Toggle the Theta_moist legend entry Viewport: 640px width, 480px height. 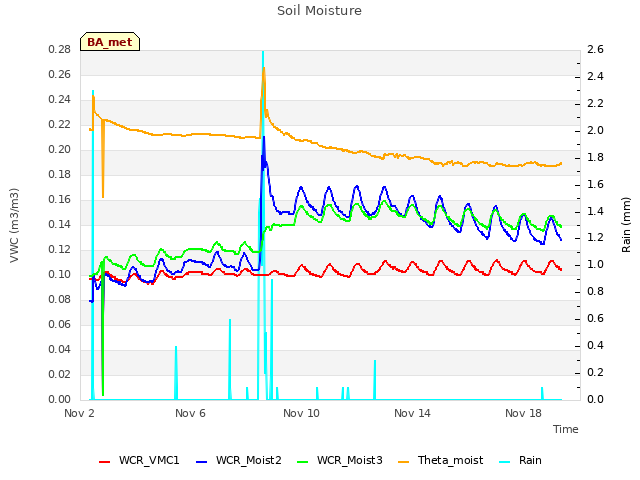coord(440,460)
